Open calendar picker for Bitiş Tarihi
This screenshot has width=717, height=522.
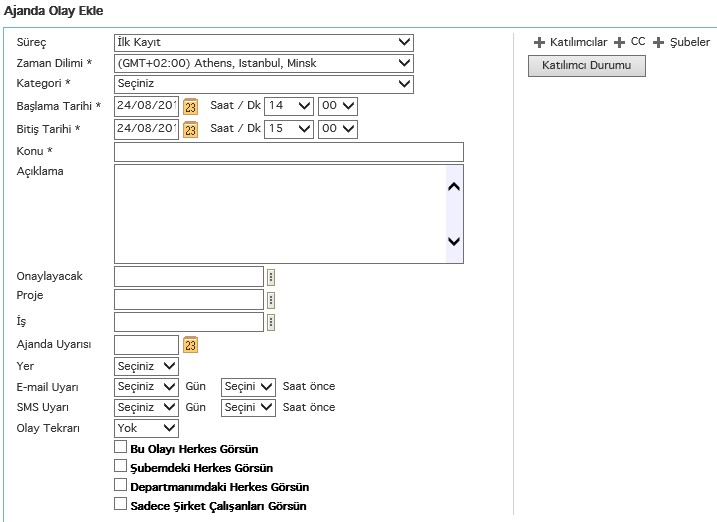[x=191, y=129]
